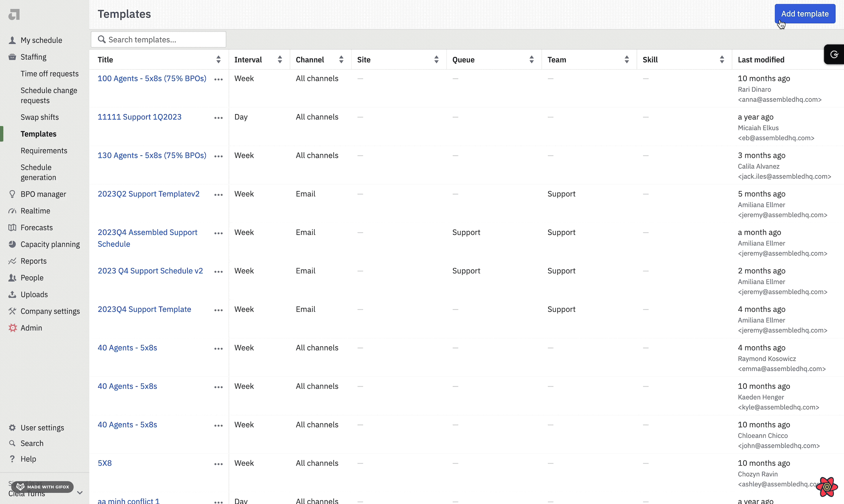
Task: Click the Realtime gauge icon
Action: tap(12, 211)
